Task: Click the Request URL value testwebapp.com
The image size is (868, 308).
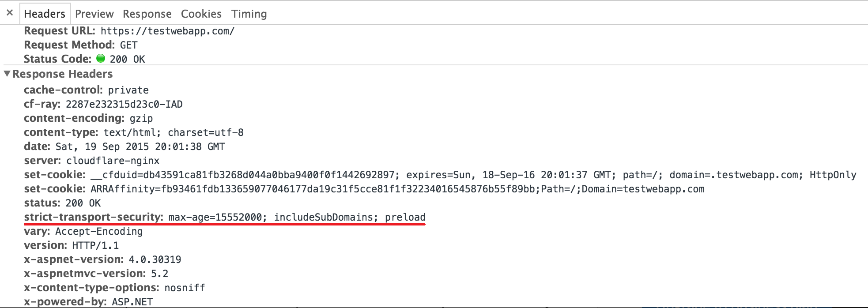Action: click(x=167, y=31)
